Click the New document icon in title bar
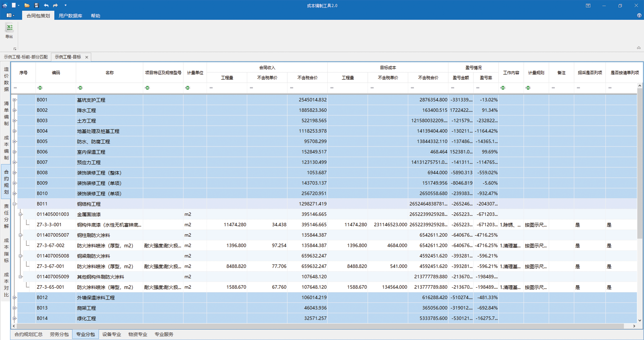 14,5
